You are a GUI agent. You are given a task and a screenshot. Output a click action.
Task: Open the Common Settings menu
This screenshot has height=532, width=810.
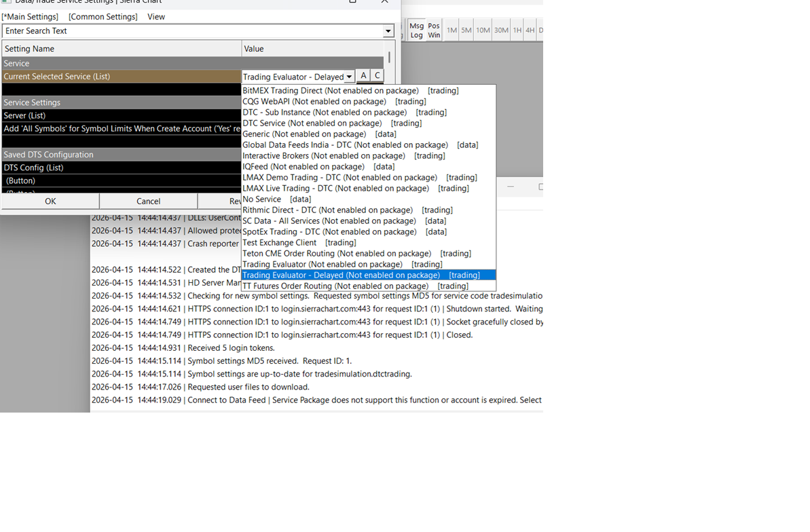103,16
